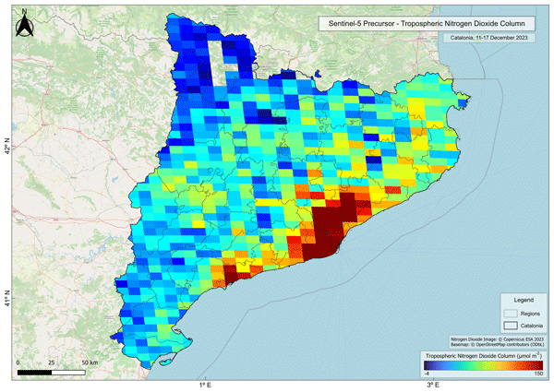Image resolution: width=554 pixels, height=392 pixels.
Task: Click the 42° N latitude label
Action: (11, 147)
